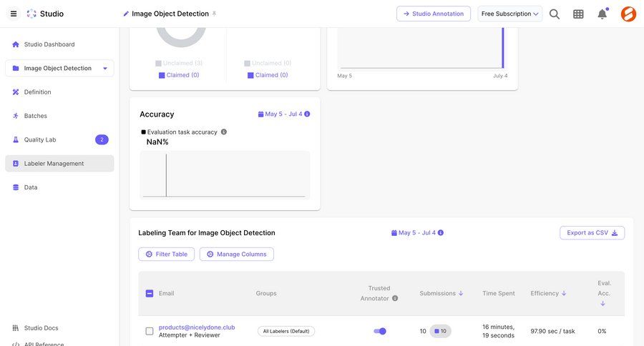This screenshot has height=346, width=644.
Task: Click the Studio logo icon
Action: (31, 14)
